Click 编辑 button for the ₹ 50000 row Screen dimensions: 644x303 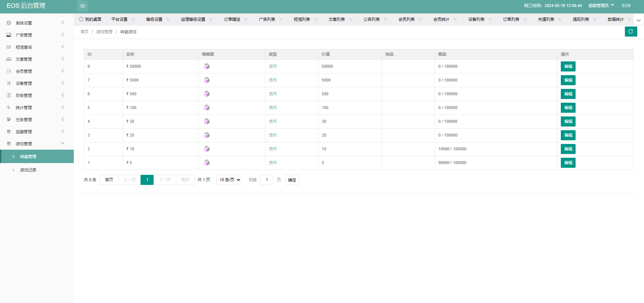(x=568, y=66)
